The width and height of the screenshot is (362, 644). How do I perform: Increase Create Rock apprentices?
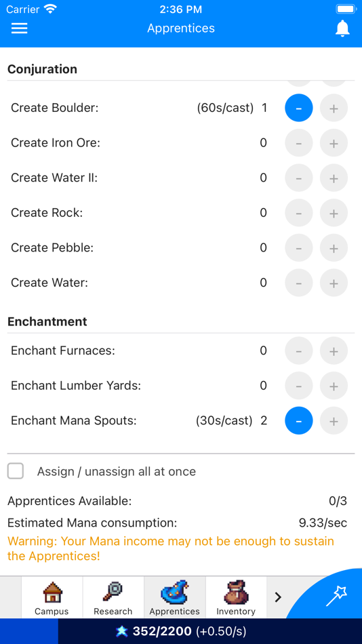pyautogui.click(x=334, y=213)
